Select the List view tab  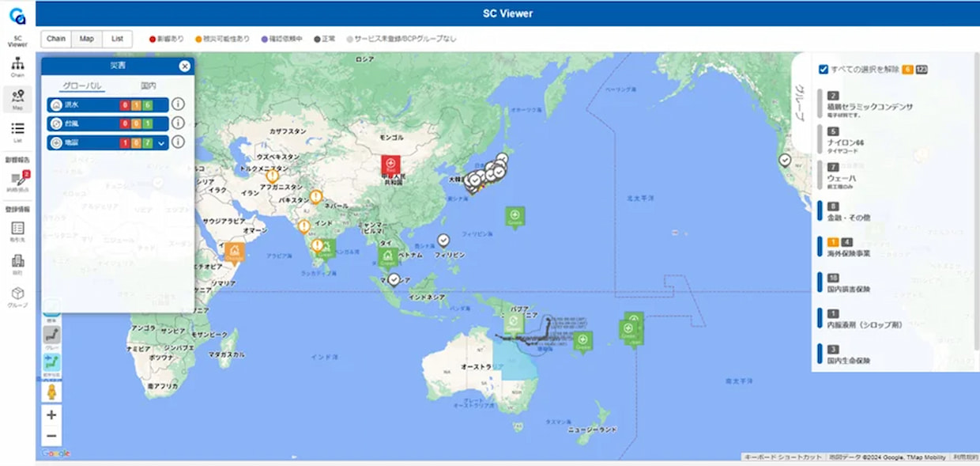click(117, 39)
